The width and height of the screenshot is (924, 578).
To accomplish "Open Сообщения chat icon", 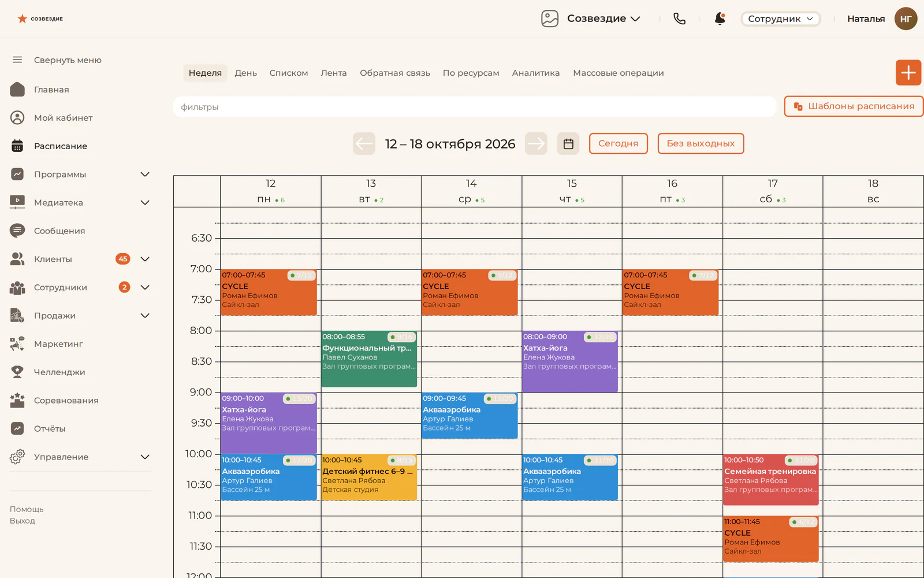I will [x=17, y=231].
